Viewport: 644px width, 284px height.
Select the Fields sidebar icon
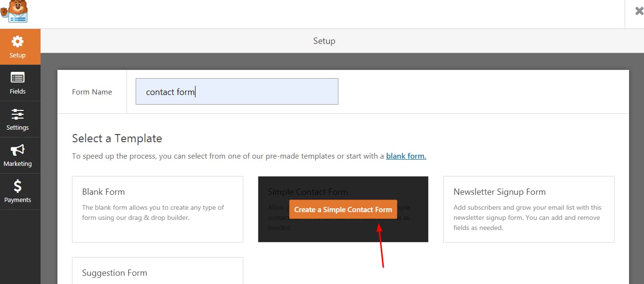[20, 79]
